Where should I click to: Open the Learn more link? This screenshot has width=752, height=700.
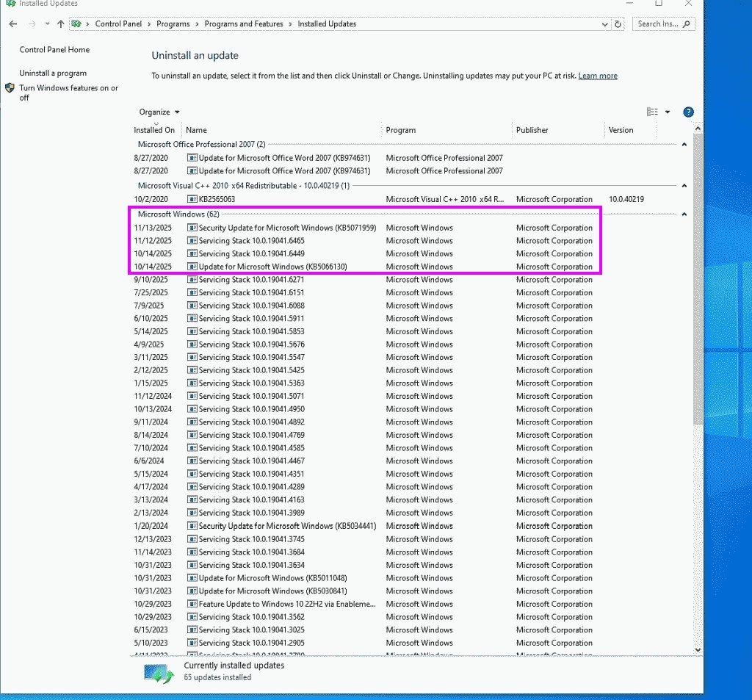click(x=598, y=76)
